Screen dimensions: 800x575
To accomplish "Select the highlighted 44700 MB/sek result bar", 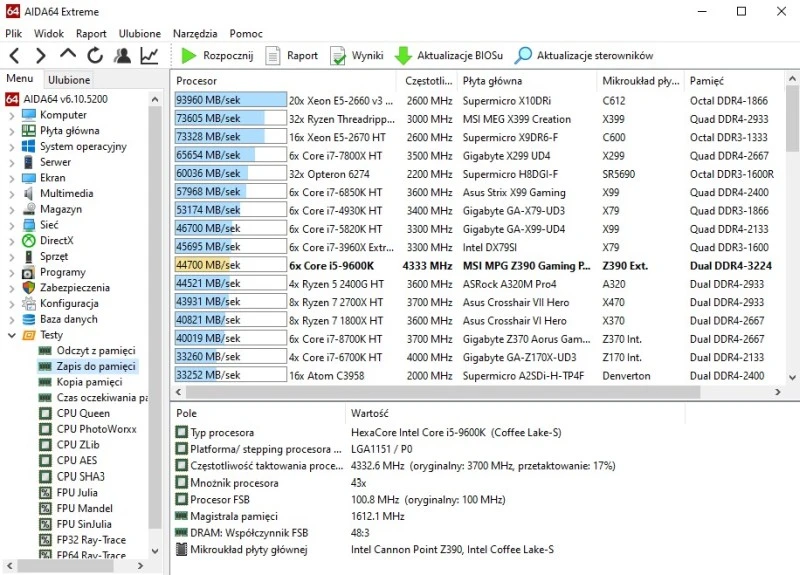I will [x=230, y=265].
